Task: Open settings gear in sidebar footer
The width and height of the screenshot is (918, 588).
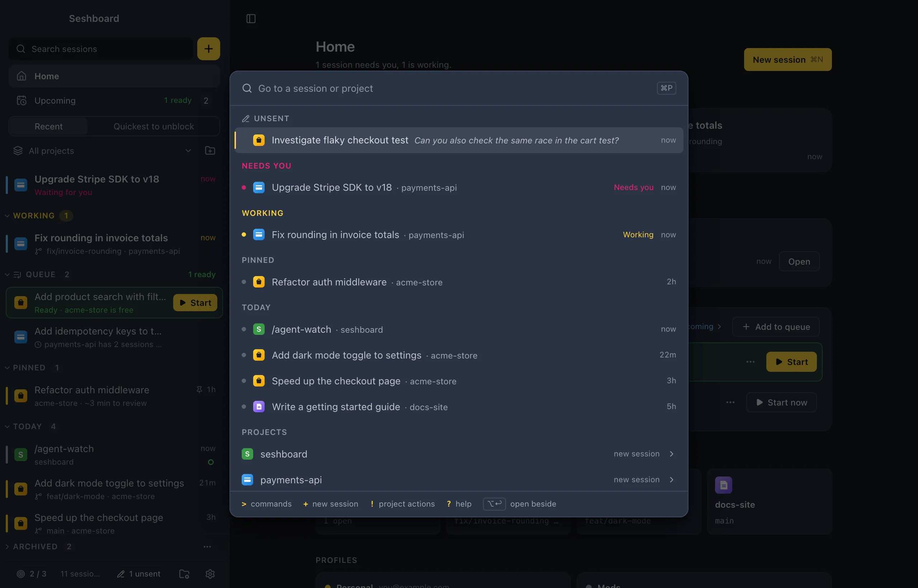Action: (210, 574)
